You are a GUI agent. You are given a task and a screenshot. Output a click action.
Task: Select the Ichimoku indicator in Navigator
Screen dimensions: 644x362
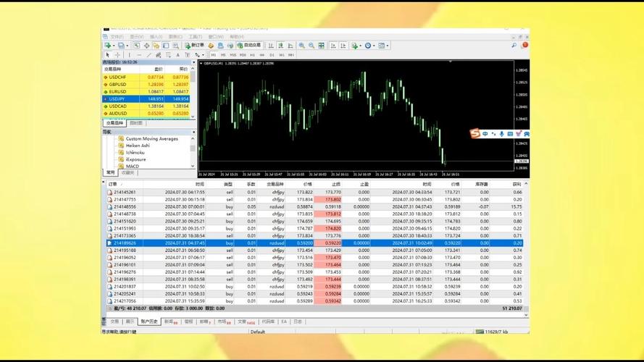click(136, 152)
